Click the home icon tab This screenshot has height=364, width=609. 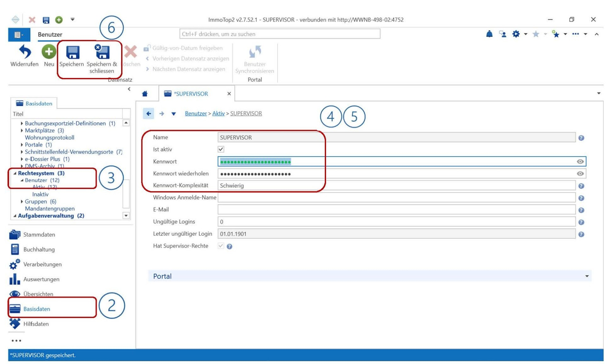pos(145,94)
